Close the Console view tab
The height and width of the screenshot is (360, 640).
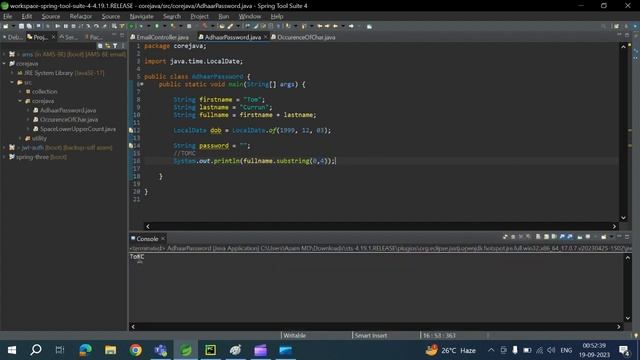coord(163,238)
